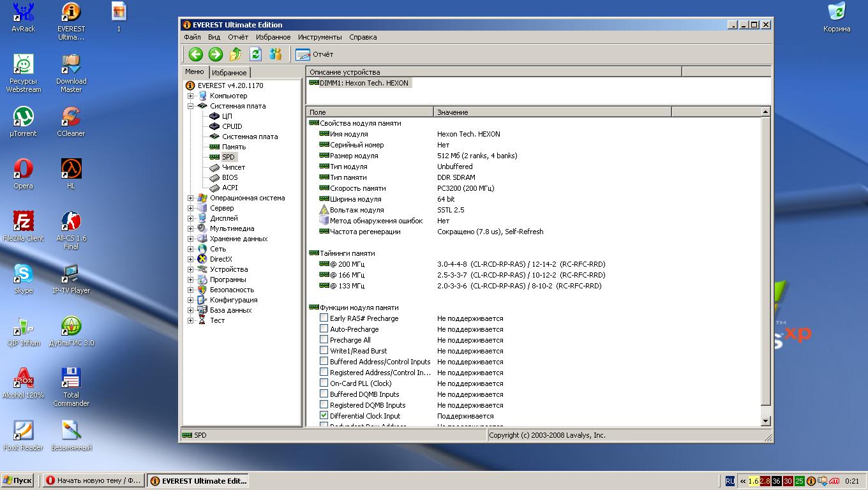
Task: Expand the Дисплей tree node
Action: click(x=190, y=218)
